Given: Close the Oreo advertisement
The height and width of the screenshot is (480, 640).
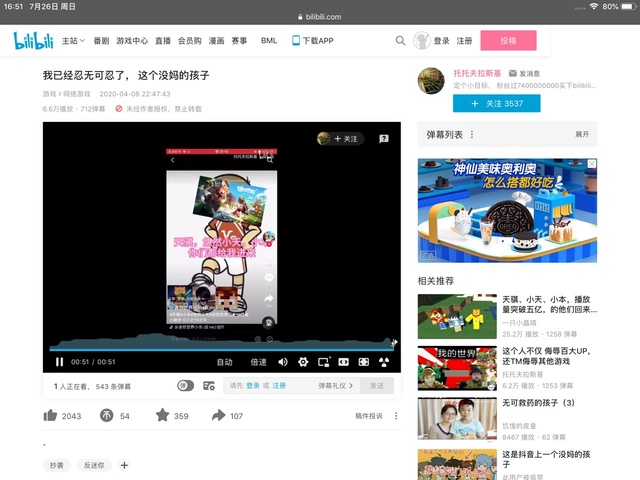Looking at the screenshot, I should 592,163.
